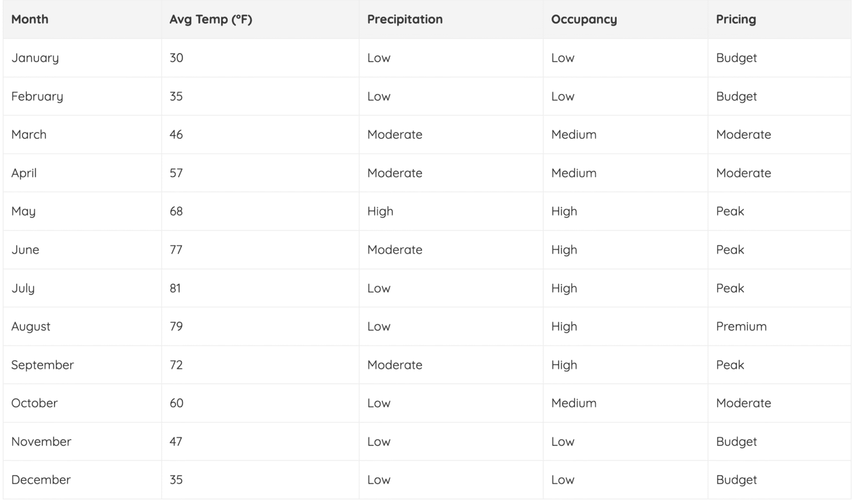Viewport: 855px width, 504px height.
Task: Select March's temperature value 46
Action: coord(176,135)
